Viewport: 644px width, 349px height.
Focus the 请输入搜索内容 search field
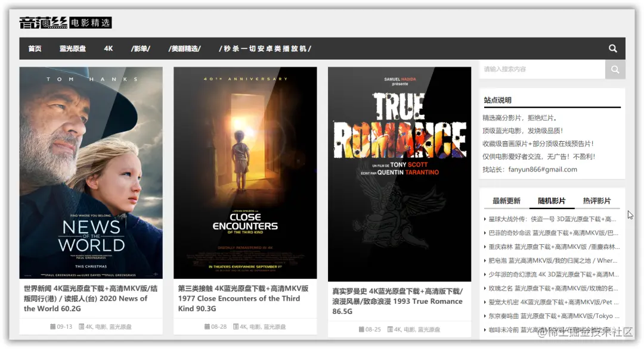pyautogui.click(x=542, y=69)
